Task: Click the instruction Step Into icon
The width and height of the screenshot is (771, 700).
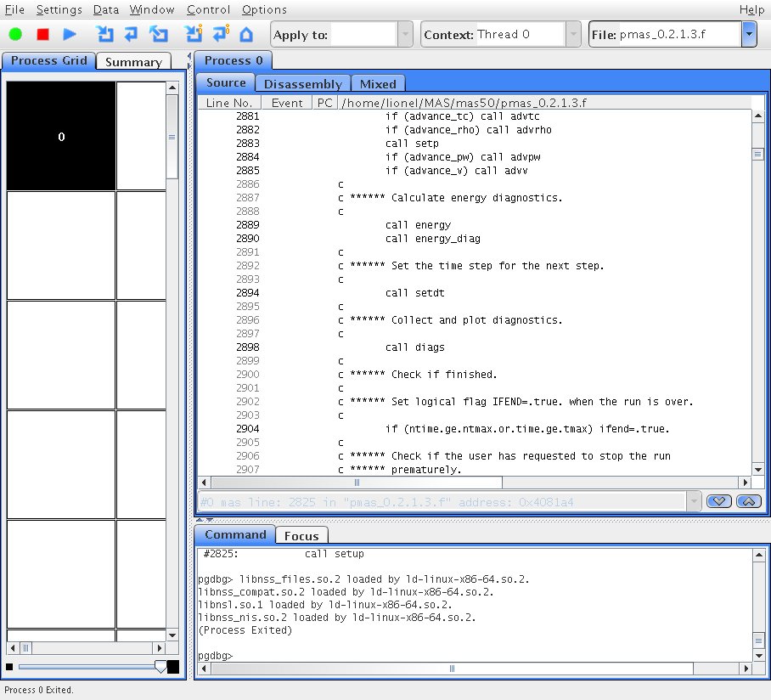Action: coord(194,35)
